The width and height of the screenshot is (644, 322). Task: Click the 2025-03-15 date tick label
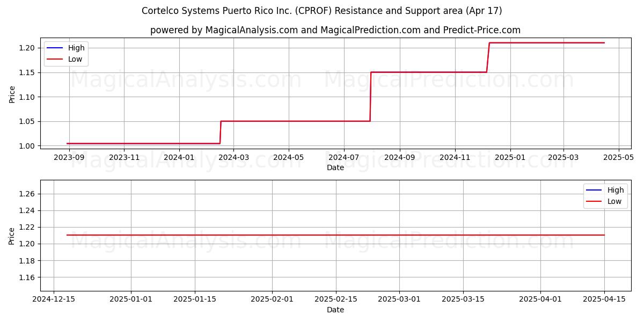(464, 299)
